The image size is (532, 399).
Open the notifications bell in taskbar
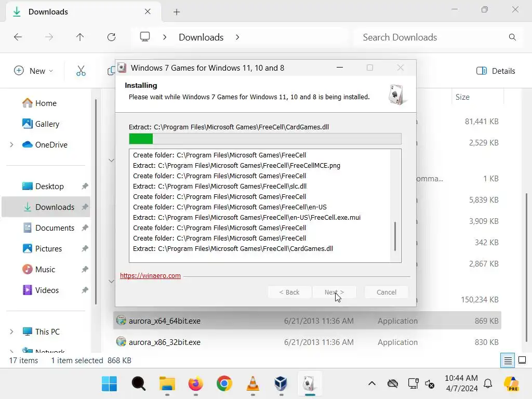[488, 383]
